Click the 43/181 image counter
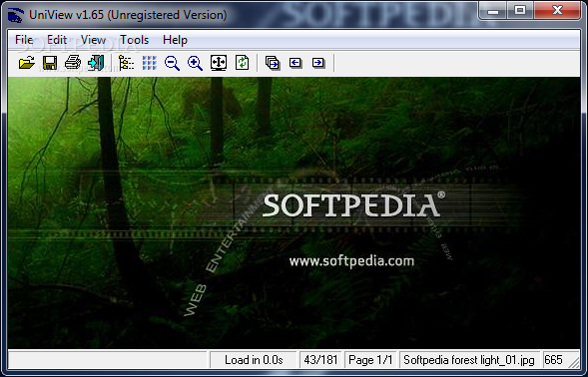 320,360
